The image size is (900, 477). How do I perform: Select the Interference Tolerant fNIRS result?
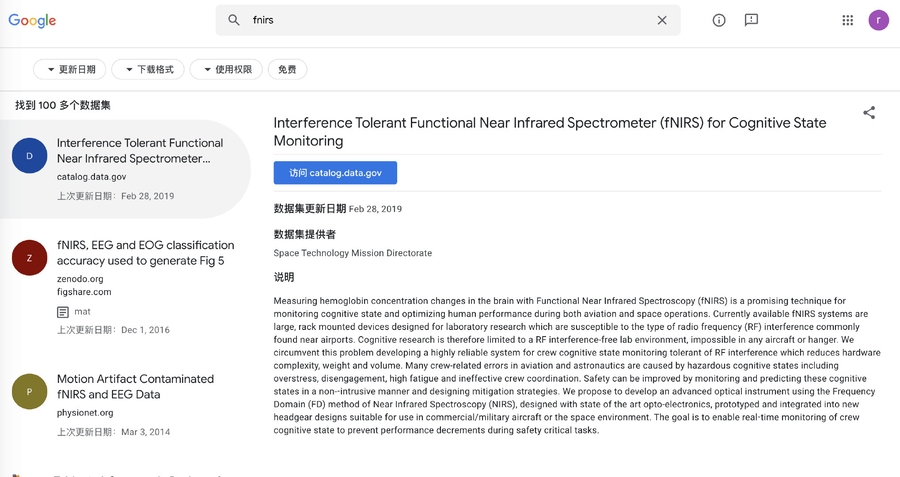pos(140,151)
